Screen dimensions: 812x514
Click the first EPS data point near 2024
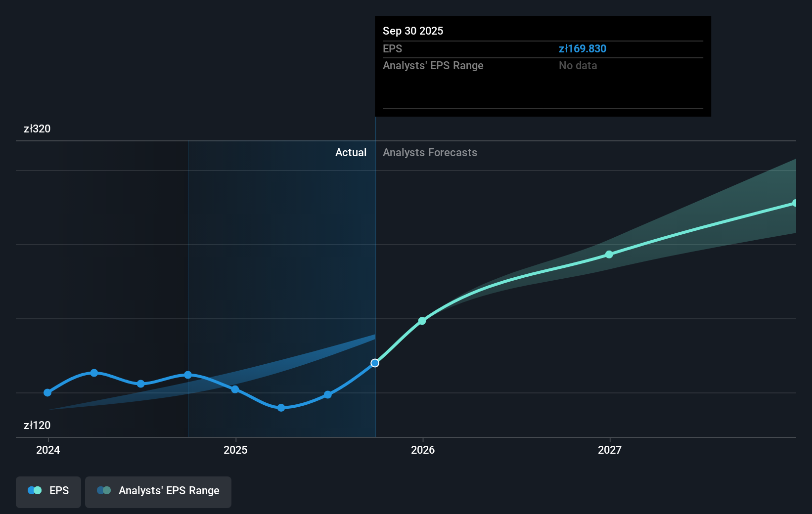[47, 392]
